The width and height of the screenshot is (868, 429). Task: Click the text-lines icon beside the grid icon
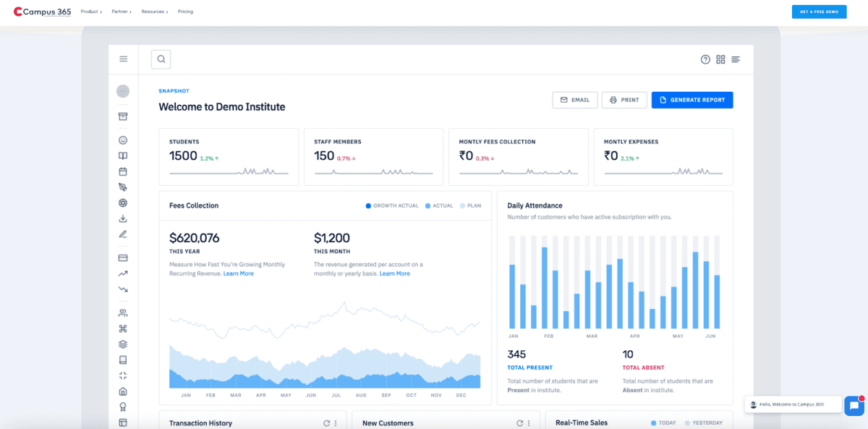[x=736, y=59]
